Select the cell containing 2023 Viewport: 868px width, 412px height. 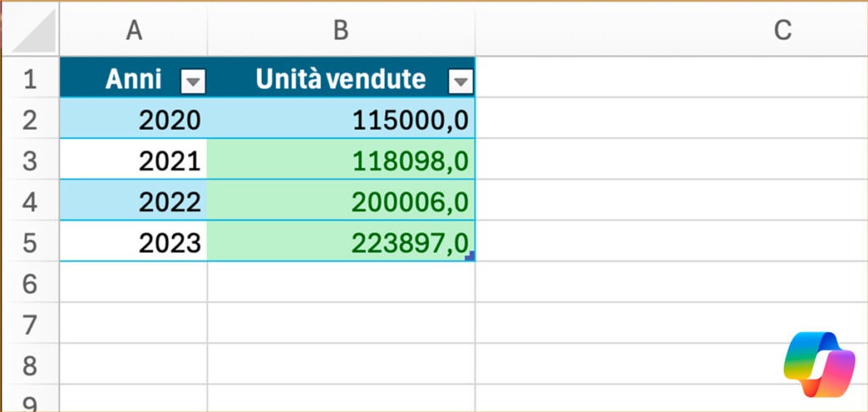coord(133,242)
